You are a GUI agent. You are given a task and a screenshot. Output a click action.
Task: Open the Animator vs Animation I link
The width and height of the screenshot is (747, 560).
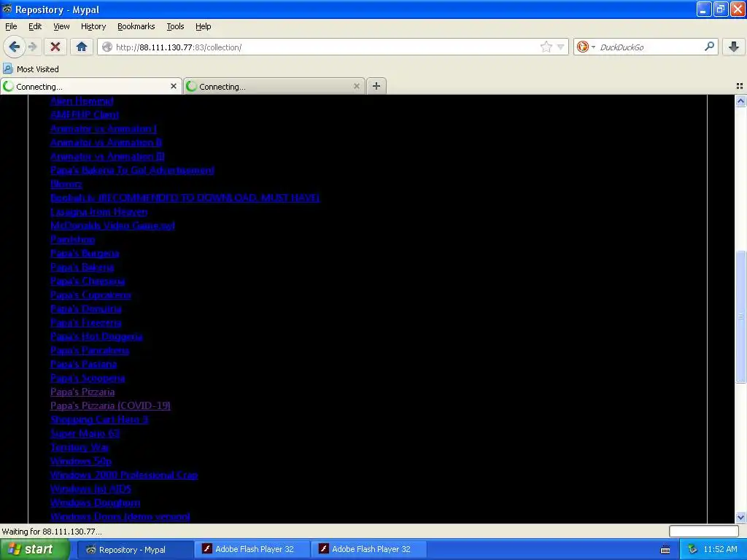pyautogui.click(x=104, y=128)
